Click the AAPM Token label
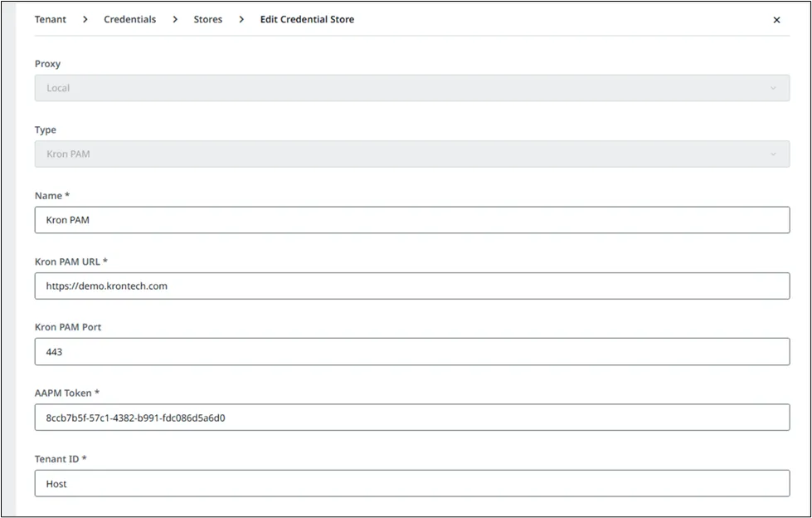 point(67,393)
